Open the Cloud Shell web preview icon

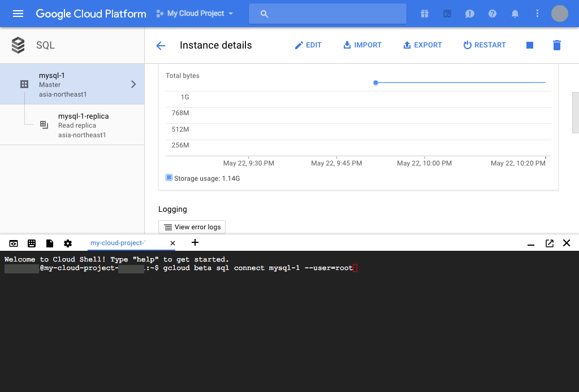point(14,243)
